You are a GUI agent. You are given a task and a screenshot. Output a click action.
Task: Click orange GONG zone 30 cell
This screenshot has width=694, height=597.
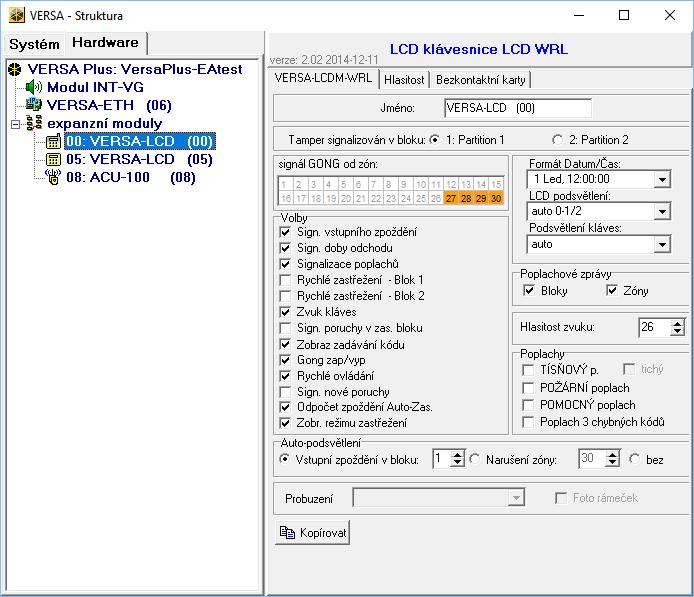pos(496,198)
